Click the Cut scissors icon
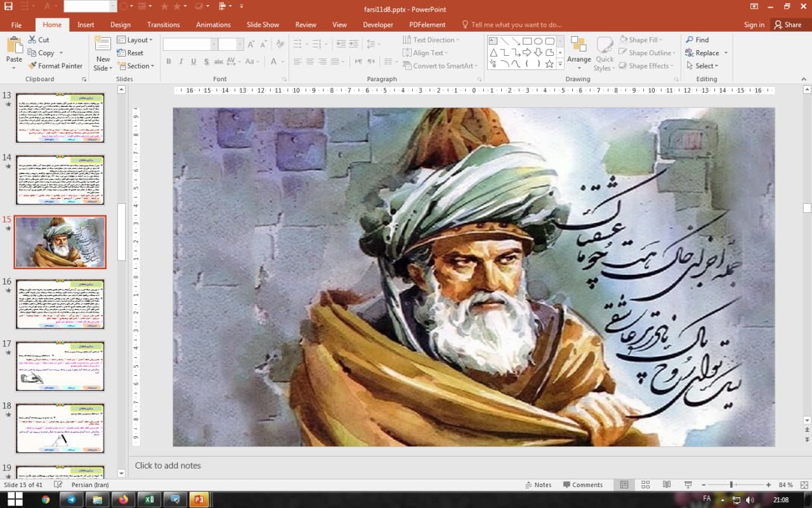This screenshot has width=812, height=508. pos(32,40)
